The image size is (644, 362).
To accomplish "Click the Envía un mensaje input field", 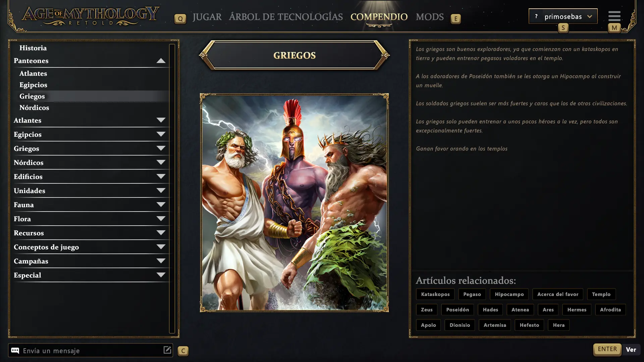I will pos(91,351).
